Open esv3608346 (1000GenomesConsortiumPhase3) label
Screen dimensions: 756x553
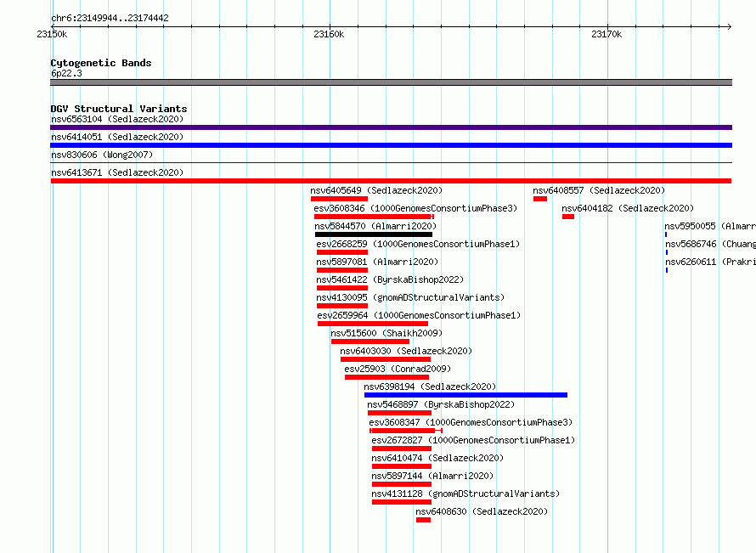[415, 208]
